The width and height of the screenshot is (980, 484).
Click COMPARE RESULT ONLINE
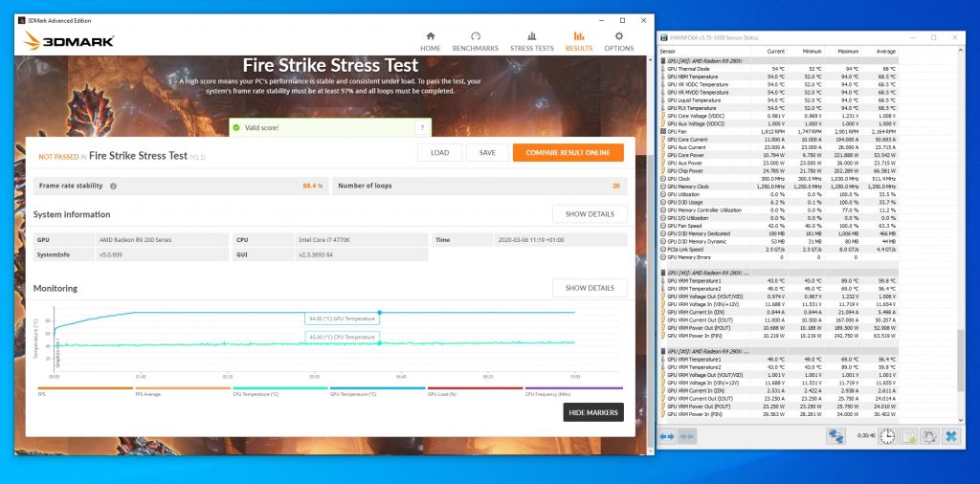pos(568,152)
